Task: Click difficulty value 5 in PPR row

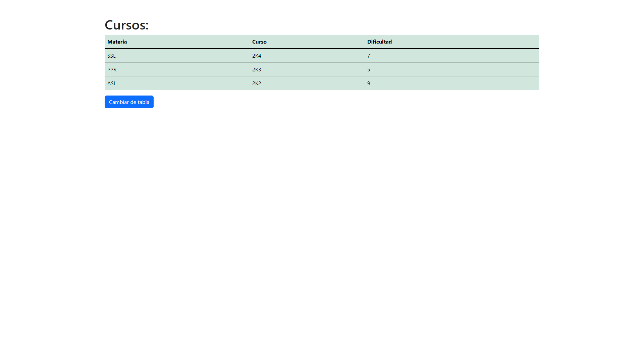Action: tap(452, 69)
